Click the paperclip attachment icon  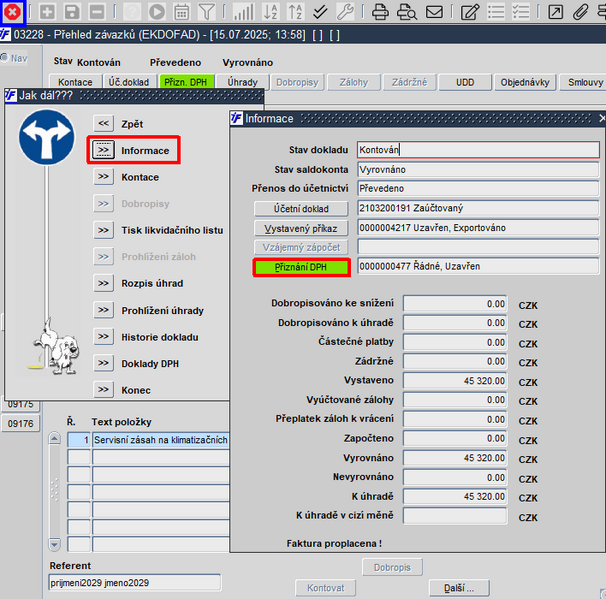(x=580, y=12)
